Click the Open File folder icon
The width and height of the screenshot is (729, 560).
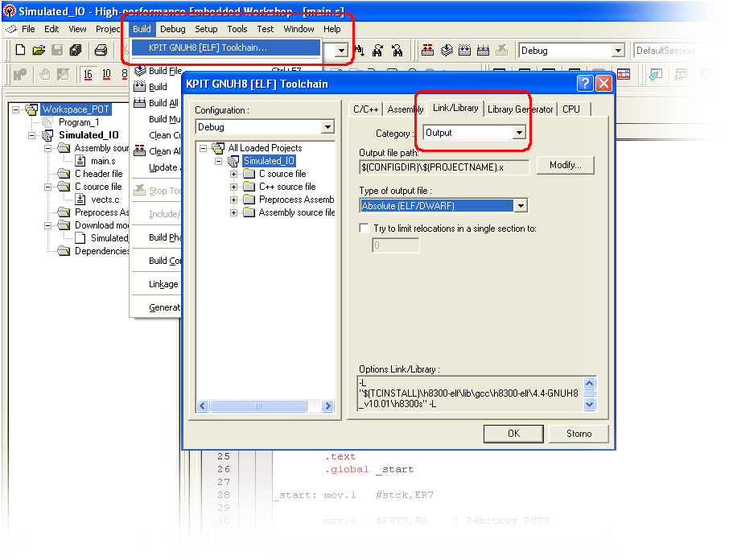(39, 50)
